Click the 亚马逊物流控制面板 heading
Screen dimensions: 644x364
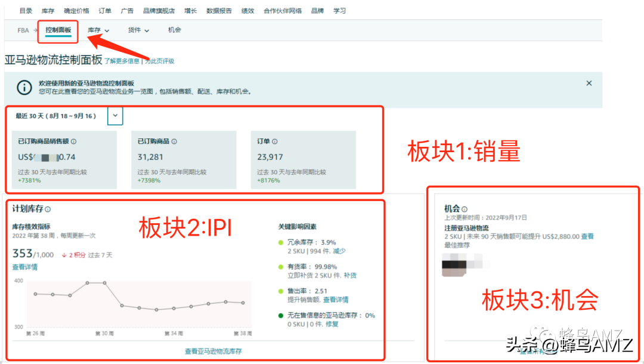(x=54, y=60)
